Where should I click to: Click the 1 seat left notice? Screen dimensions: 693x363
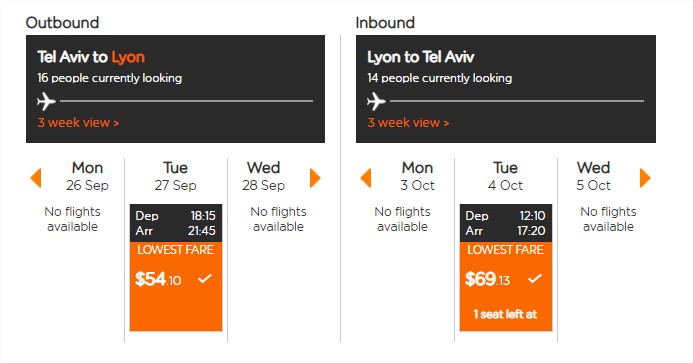click(505, 314)
